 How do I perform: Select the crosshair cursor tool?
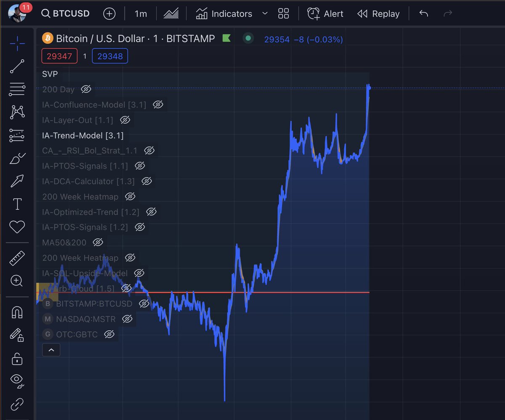click(17, 43)
